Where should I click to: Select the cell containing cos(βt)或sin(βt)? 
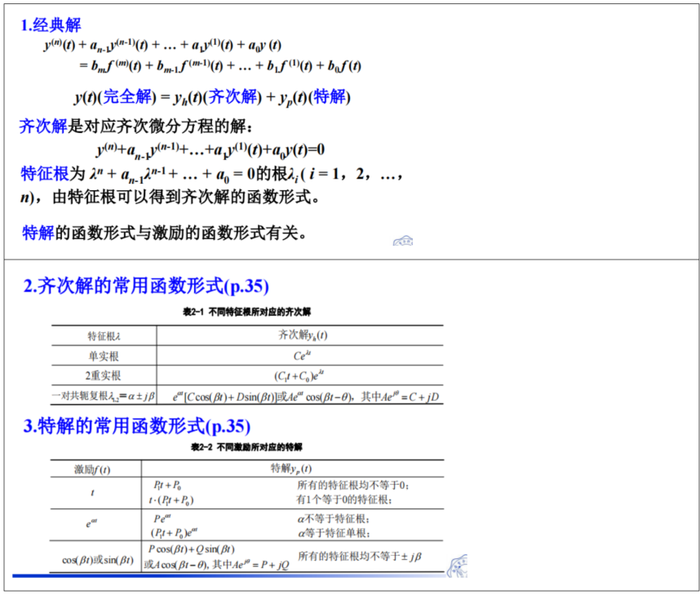98,559
